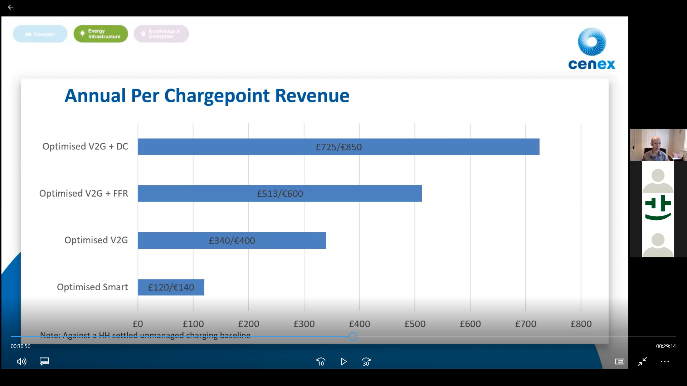The width and height of the screenshot is (687, 386).
Task: Open the subtitles and captions menu
Action: click(x=44, y=361)
